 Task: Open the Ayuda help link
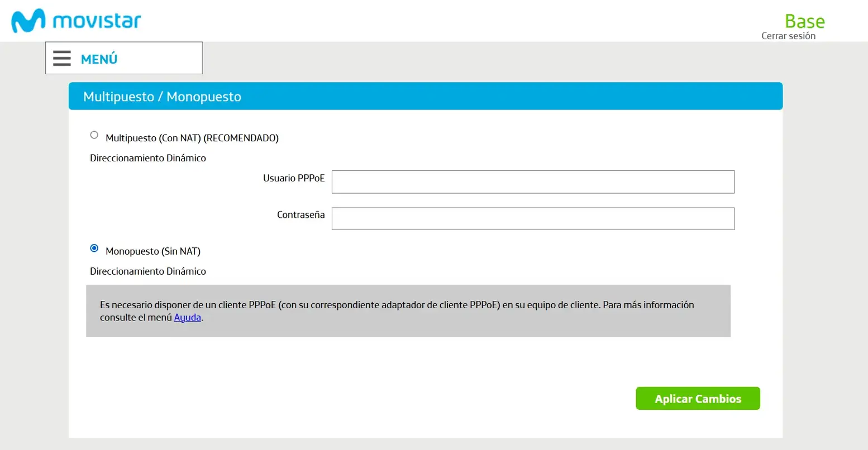(187, 318)
